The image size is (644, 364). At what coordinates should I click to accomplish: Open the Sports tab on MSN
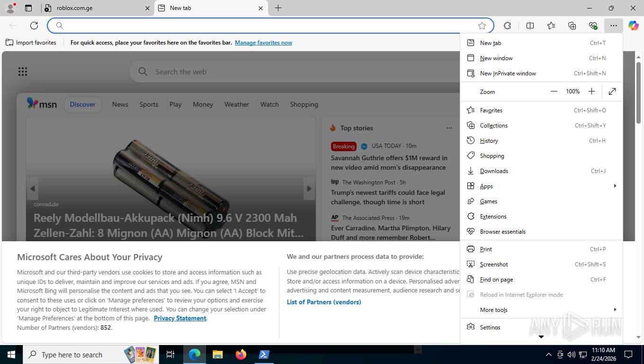[149, 104]
